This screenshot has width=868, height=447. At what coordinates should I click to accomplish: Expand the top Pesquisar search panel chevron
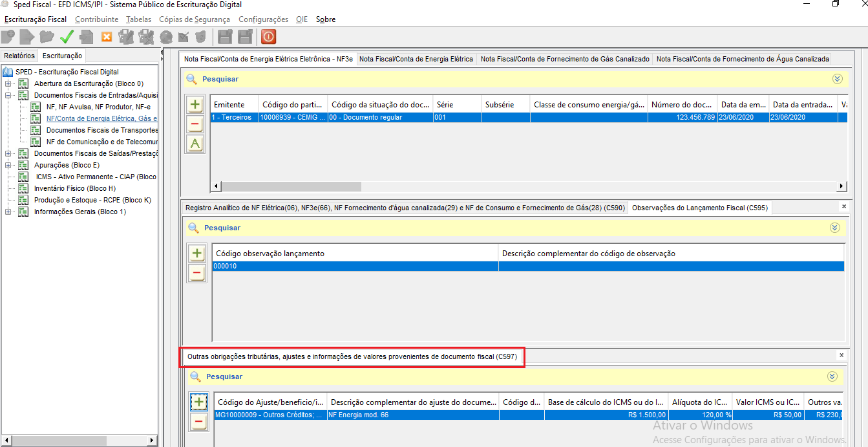(x=837, y=79)
